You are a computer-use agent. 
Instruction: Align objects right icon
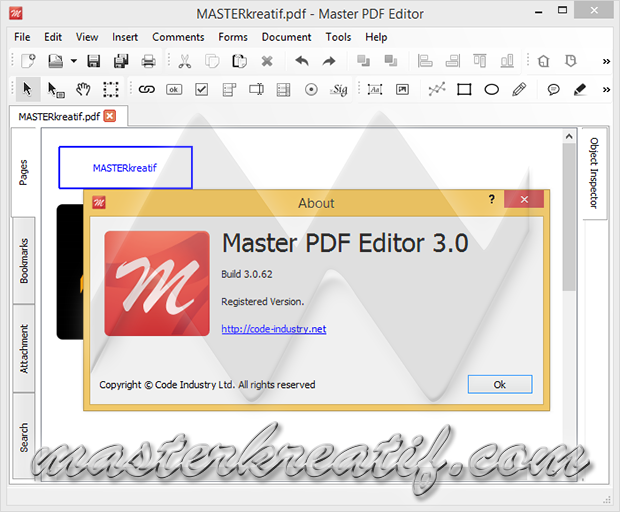tap(453, 61)
